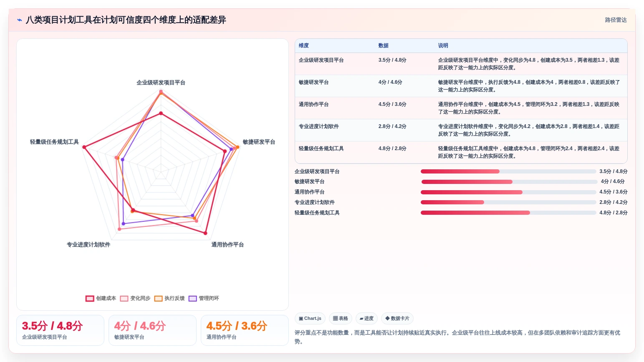Screen dimensions: 644x362
Task: Click table cell value 4分 / 4.6分
Action: [390, 83]
